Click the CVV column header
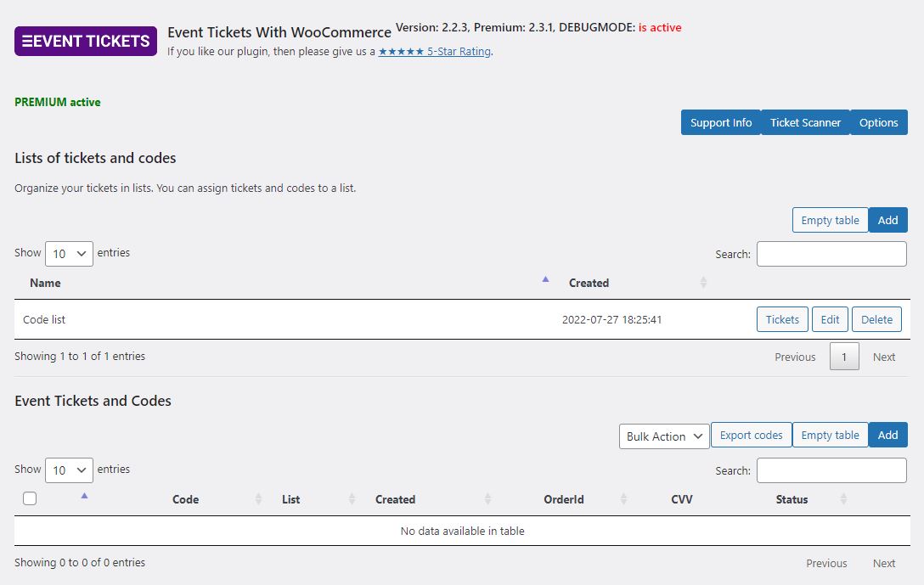Screen dimensions: 924x585 pyautogui.click(x=682, y=499)
